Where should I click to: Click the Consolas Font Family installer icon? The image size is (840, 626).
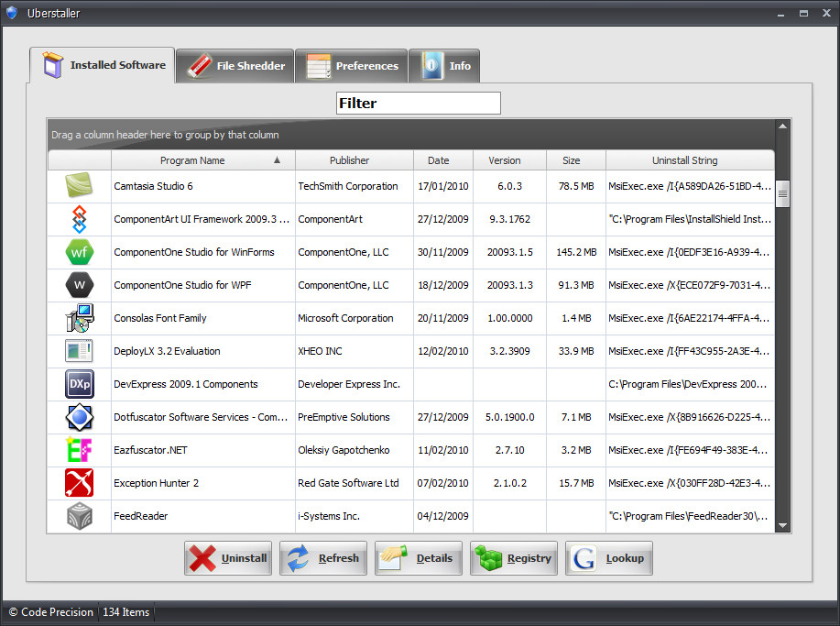80,318
